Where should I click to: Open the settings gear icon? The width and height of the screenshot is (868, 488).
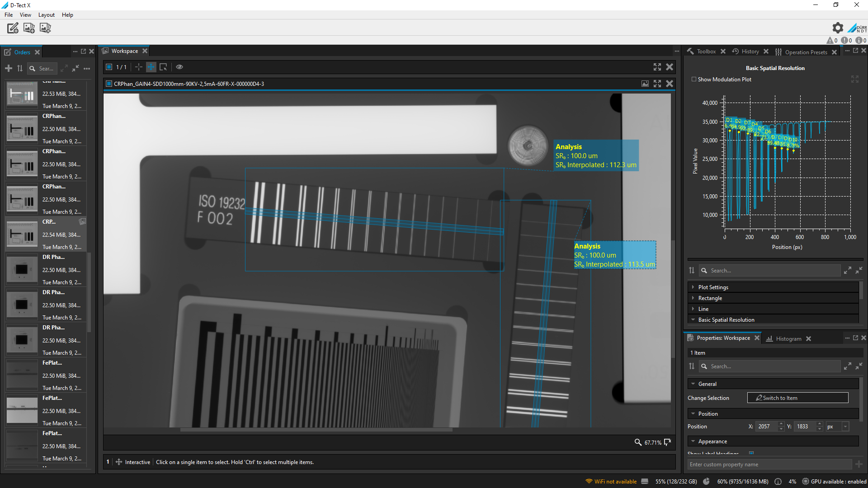pos(838,28)
